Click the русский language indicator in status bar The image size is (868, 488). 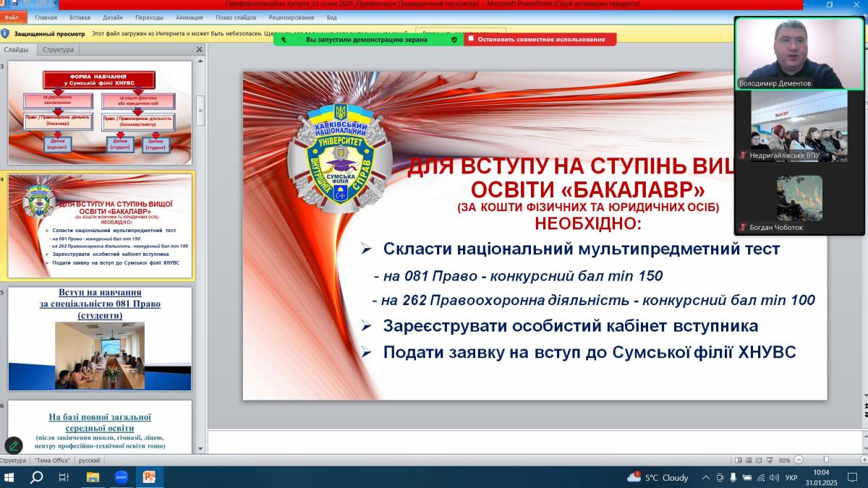tap(90, 460)
